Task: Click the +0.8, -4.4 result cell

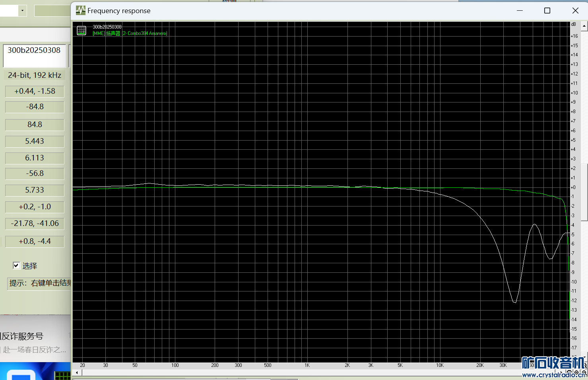Action: [35, 241]
